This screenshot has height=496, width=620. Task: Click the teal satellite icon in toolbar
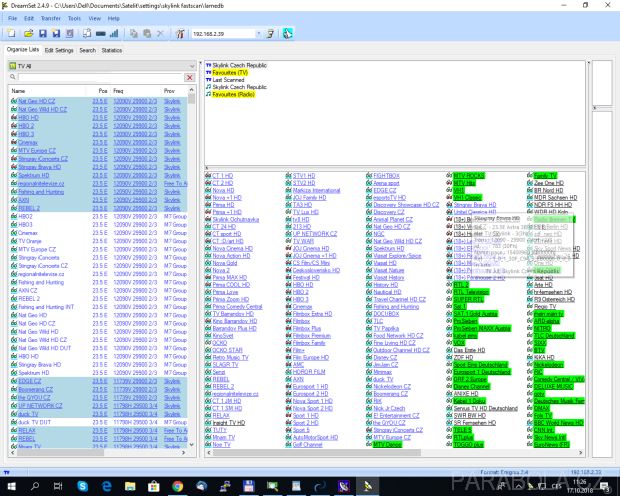coord(287,34)
